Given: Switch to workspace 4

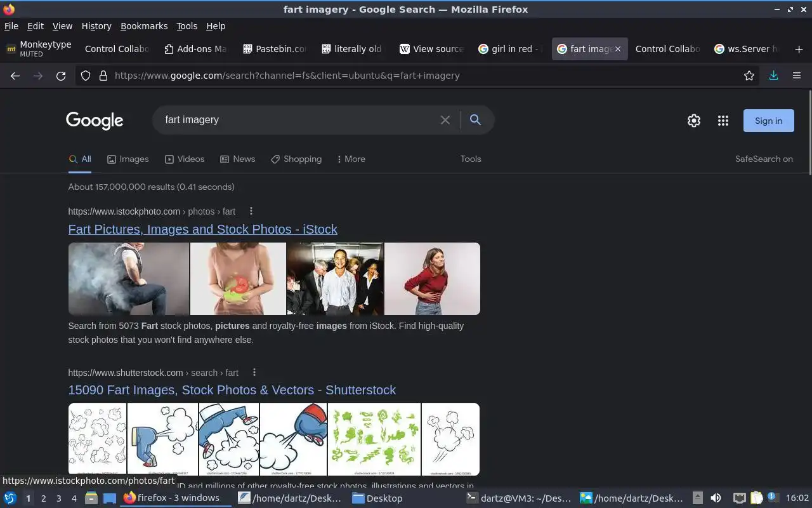Looking at the screenshot, I should click(x=74, y=498).
